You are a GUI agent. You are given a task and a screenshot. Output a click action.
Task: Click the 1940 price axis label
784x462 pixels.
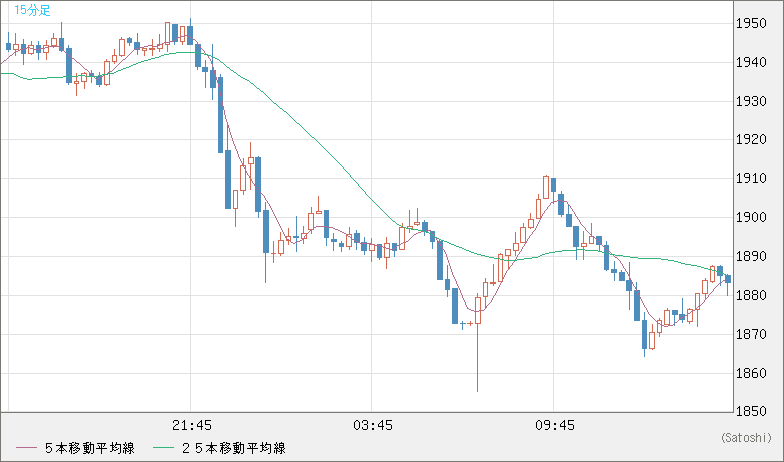point(751,62)
